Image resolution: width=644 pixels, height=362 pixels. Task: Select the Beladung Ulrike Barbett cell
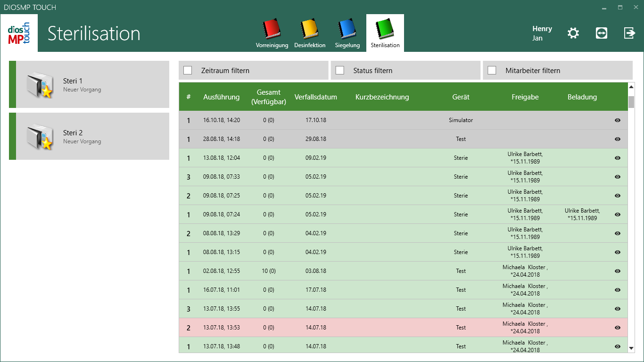tap(582, 214)
